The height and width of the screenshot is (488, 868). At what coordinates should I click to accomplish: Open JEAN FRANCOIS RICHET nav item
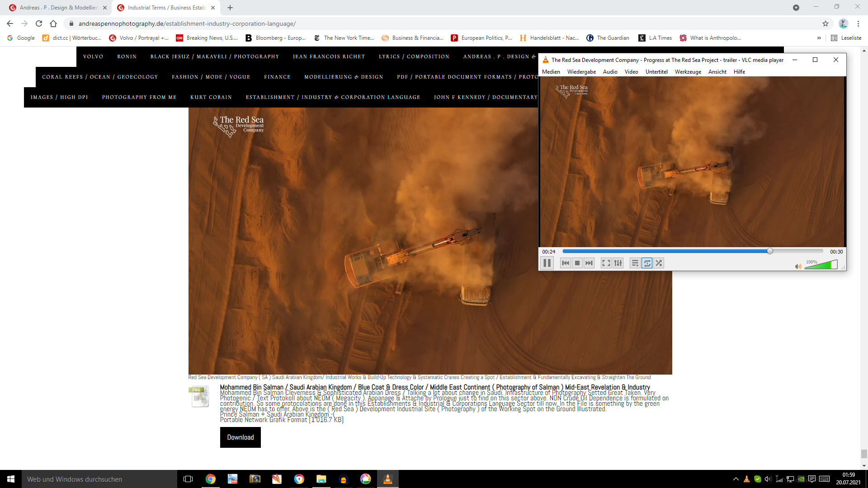point(329,56)
